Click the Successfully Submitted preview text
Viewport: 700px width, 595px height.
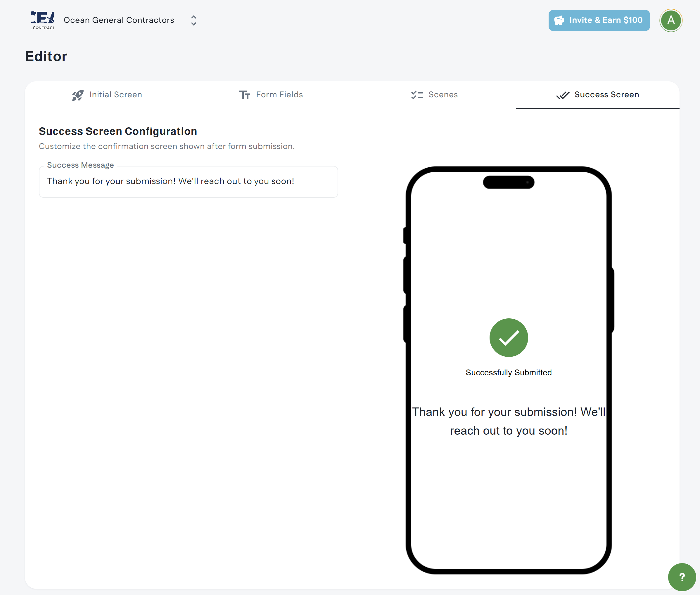508,372
